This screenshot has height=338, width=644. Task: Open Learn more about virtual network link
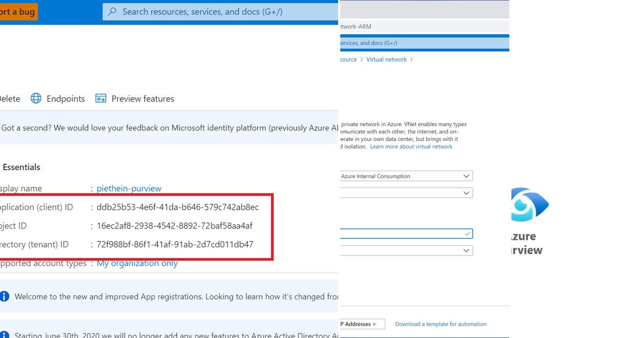coord(411,146)
